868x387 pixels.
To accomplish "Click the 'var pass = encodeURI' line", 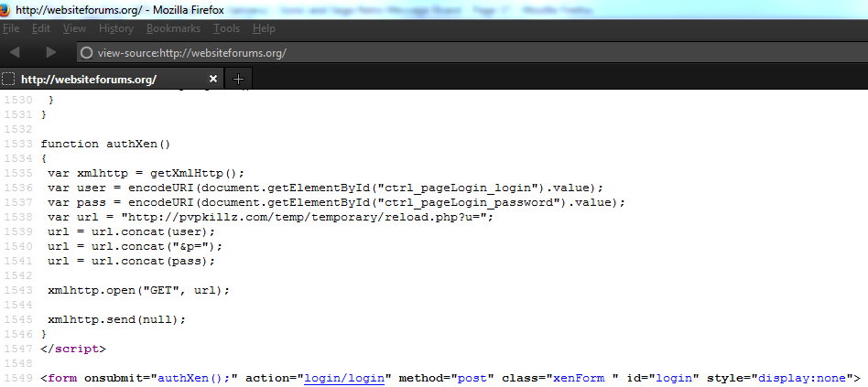I will coord(337,202).
